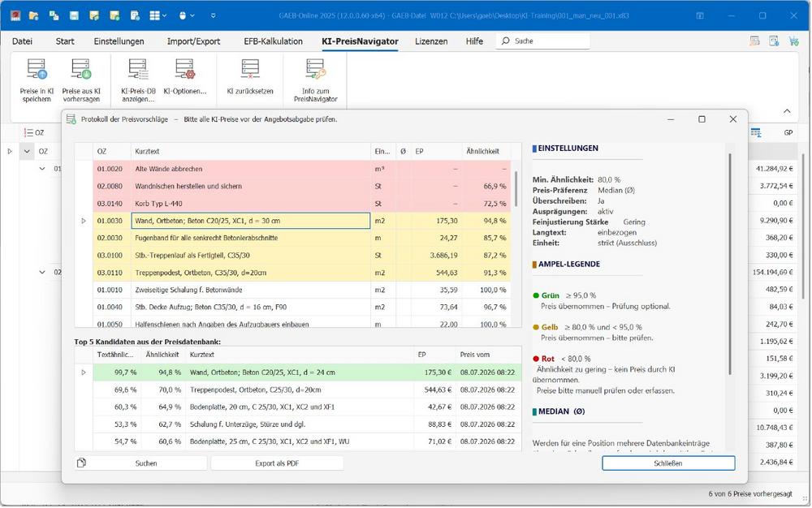Collapse the 02 tree node in background

(42, 272)
